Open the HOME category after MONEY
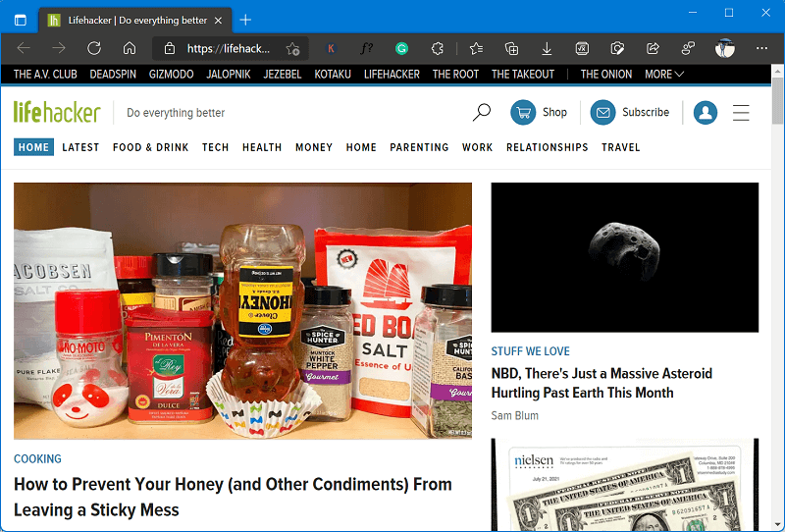 (361, 147)
